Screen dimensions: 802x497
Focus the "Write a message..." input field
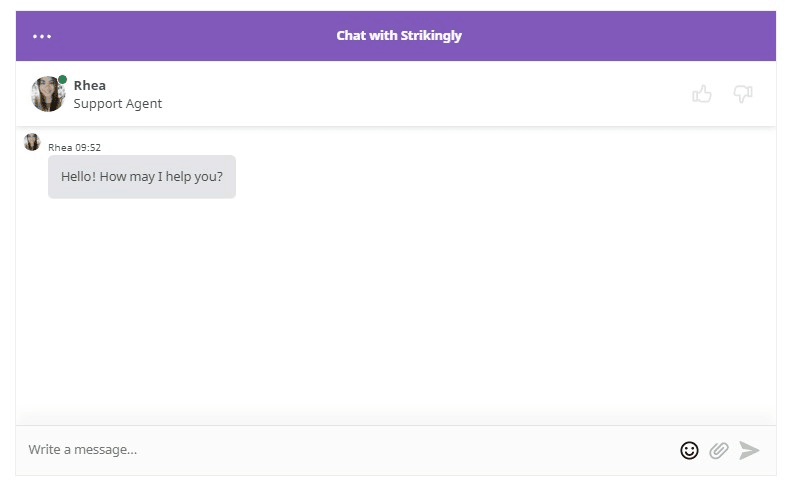tap(340, 450)
